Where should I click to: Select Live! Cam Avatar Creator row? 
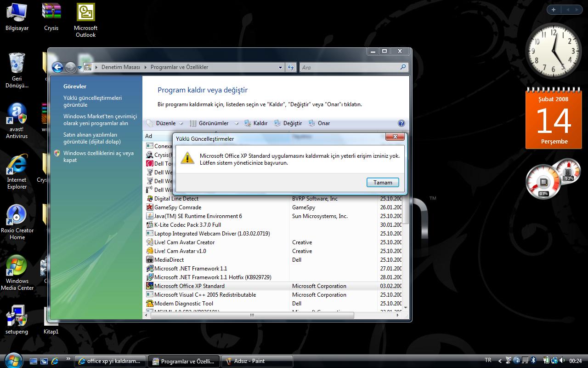(274, 242)
